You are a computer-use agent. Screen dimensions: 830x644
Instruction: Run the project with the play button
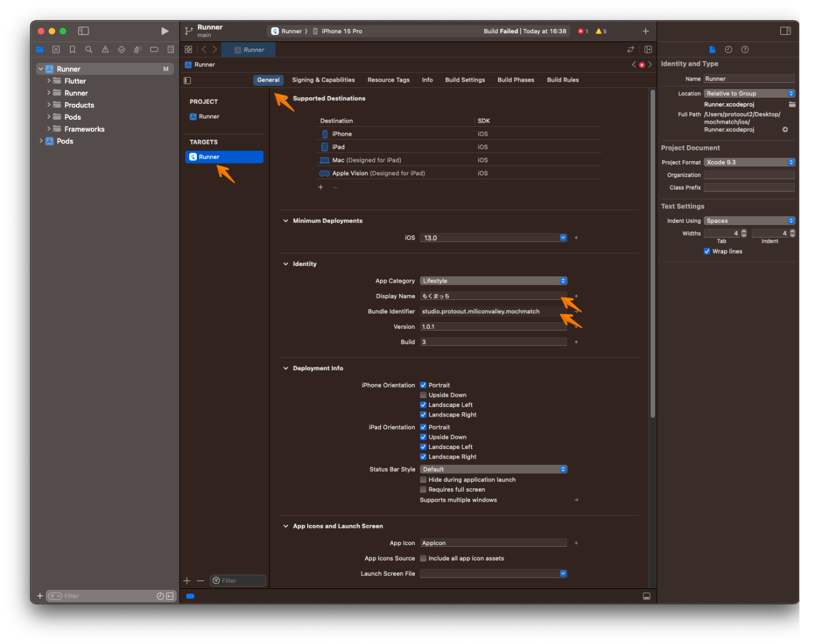coord(165,31)
